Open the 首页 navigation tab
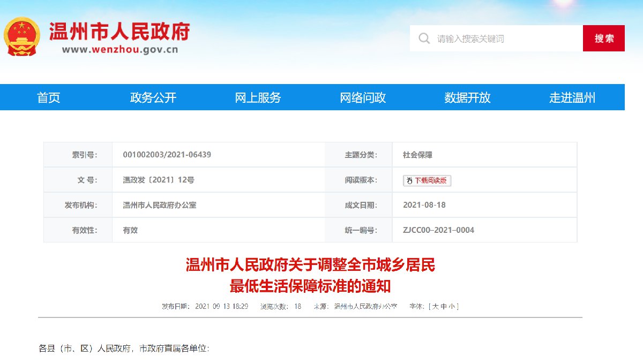Image resolution: width=643 pixels, height=364 pixels. coord(49,97)
